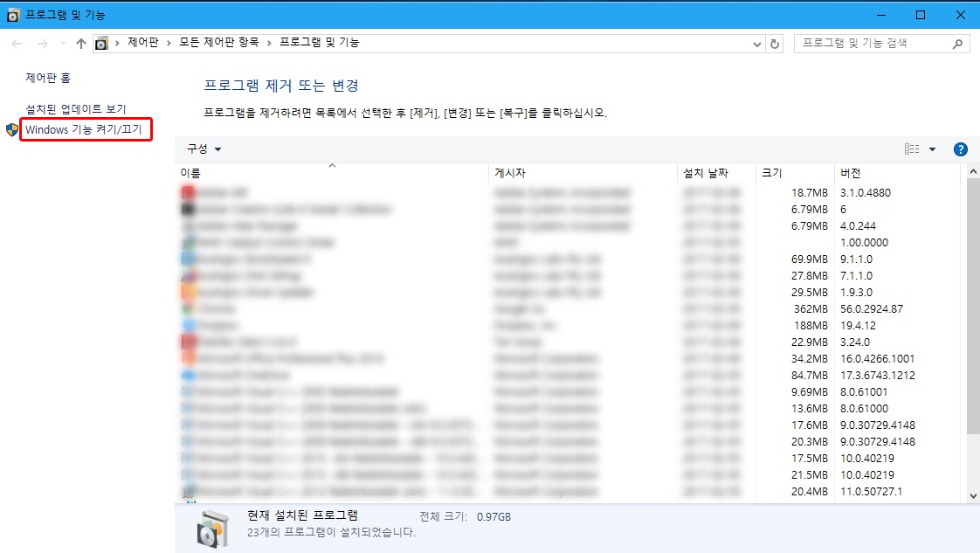Open Help via the blue question mark icon
Screen dimensions: 980x553
[960, 149]
